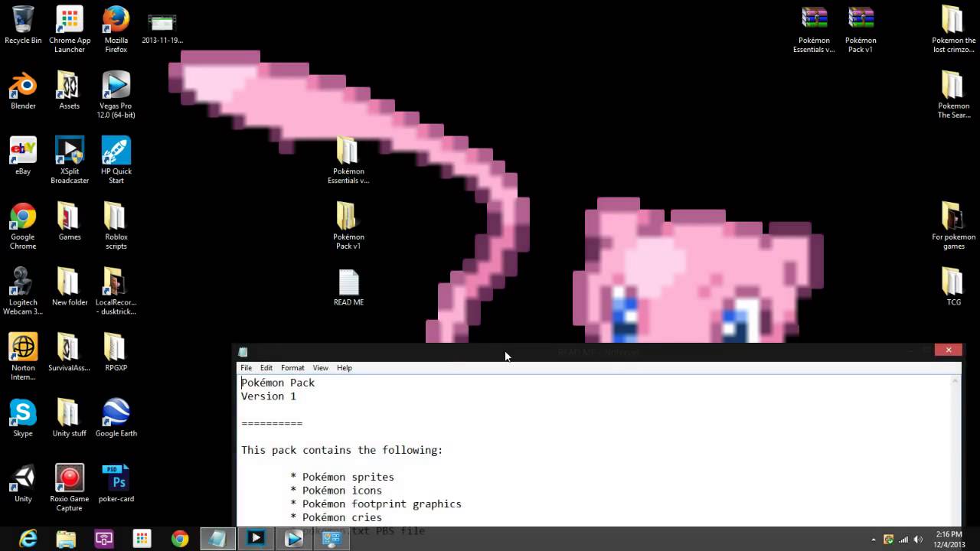Select the SurvivalAss... folder icon
This screenshot has height=551, width=980.
tap(70, 353)
